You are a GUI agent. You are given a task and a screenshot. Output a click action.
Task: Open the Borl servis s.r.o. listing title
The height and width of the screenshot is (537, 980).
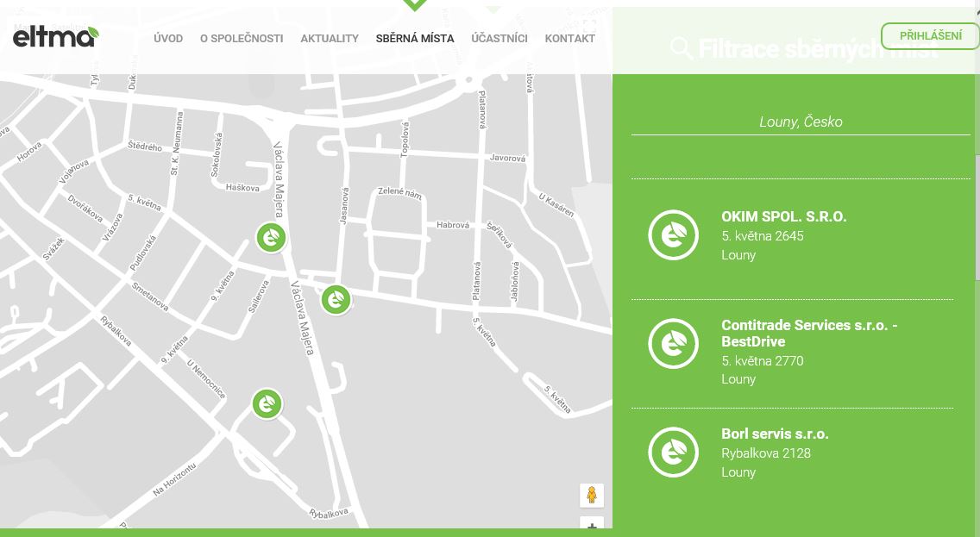tap(775, 434)
